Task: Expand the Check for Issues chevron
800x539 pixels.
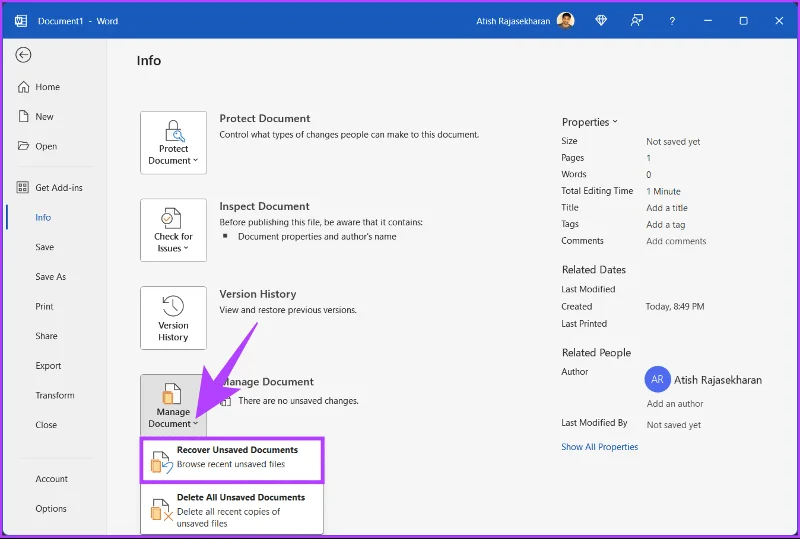Action: pos(186,248)
